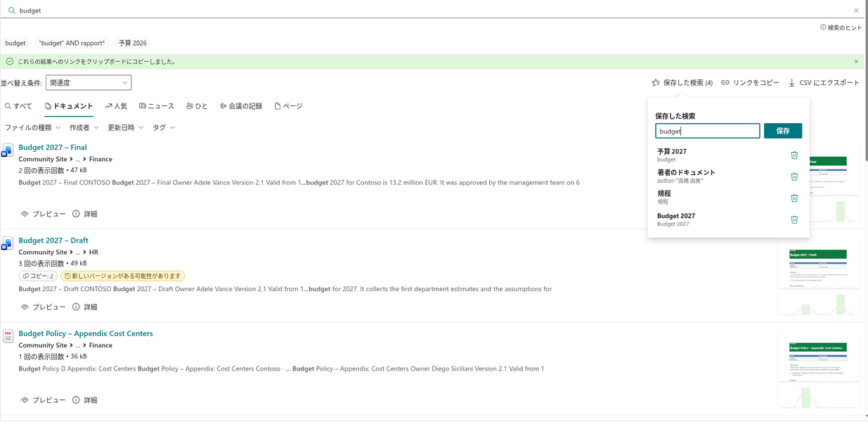The height and width of the screenshot is (443, 868).
Task: Delete saved search Budget 2027
Action: coord(794,219)
